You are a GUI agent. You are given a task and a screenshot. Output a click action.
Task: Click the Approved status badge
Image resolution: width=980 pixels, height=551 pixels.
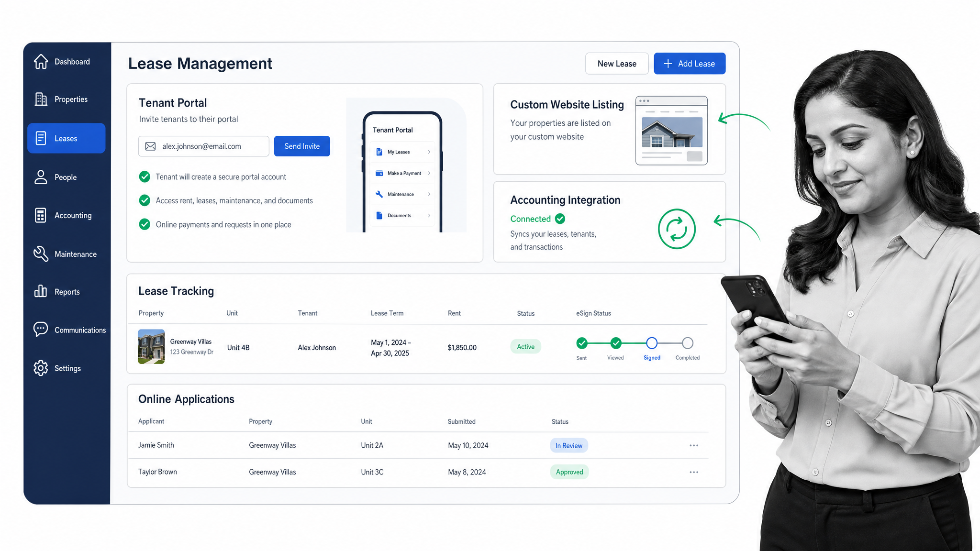tap(569, 472)
